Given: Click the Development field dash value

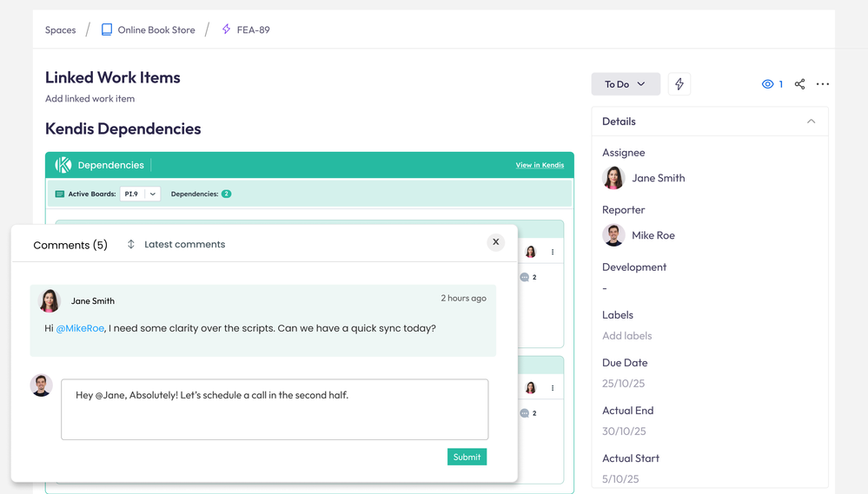Looking at the screenshot, I should coord(605,288).
